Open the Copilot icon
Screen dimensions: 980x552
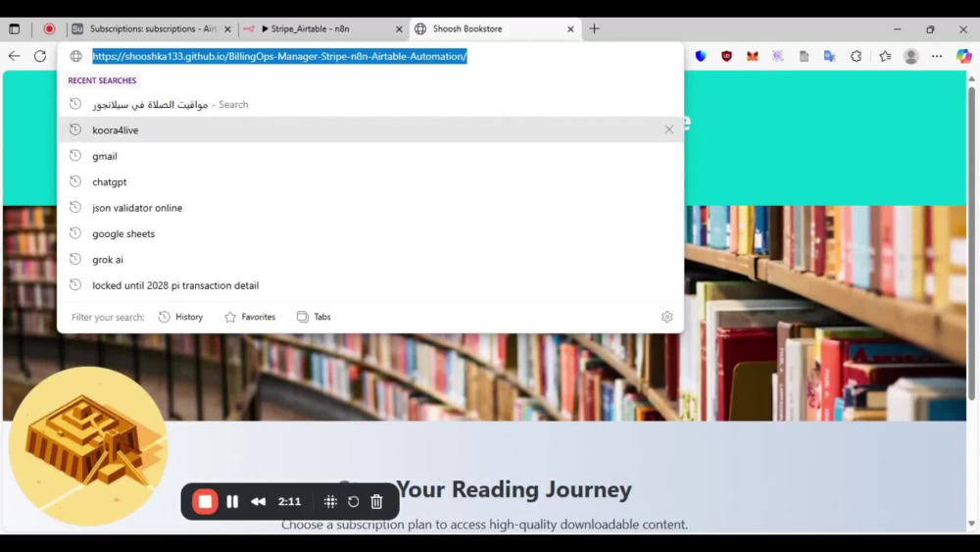pos(963,56)
